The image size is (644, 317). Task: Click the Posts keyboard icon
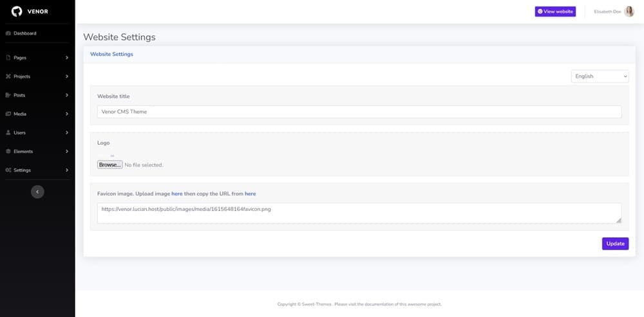tap(8, 95)
